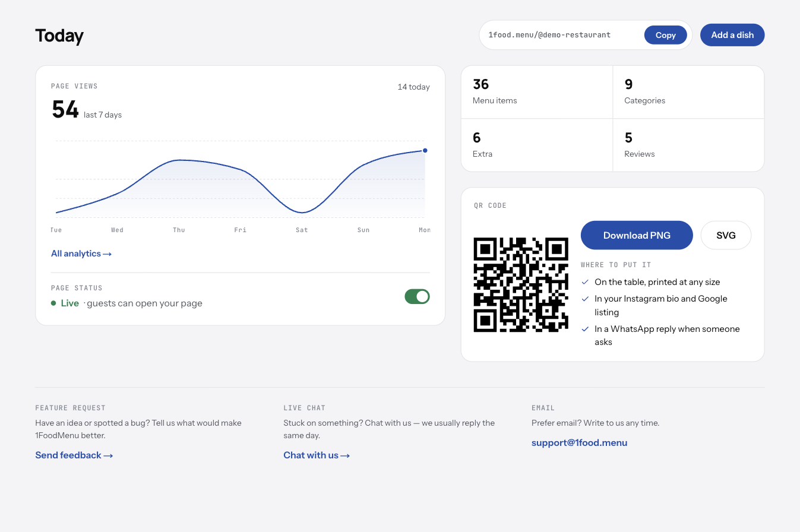Click the QR code image
This screenshot has width=800, height=532.
coord(521,285)
